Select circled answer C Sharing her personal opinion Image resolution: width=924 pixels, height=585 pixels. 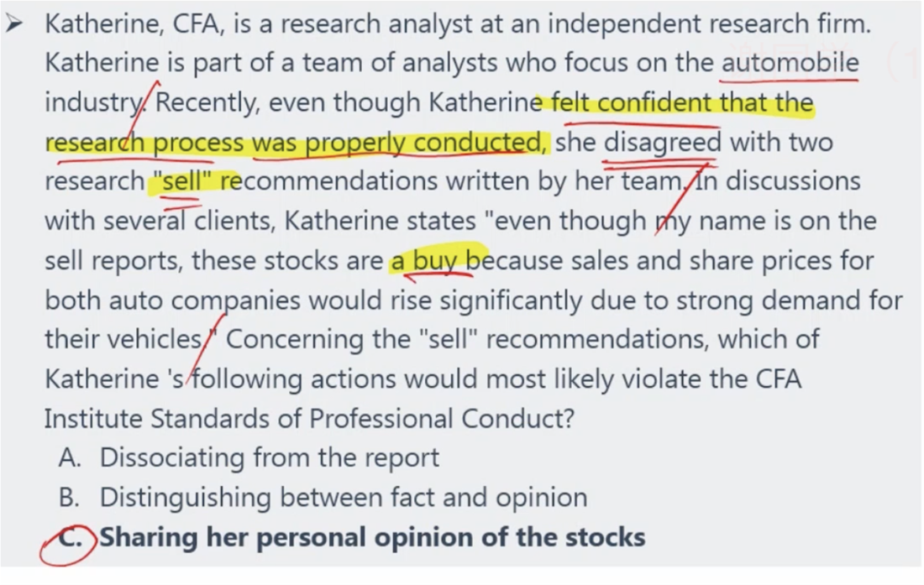(x=352, y=537)
